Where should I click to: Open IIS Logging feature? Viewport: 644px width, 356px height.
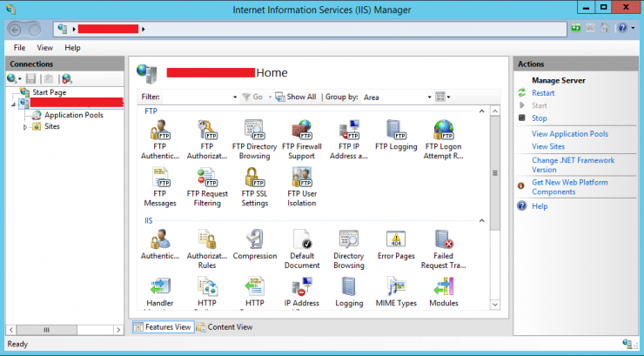(349, 292)
